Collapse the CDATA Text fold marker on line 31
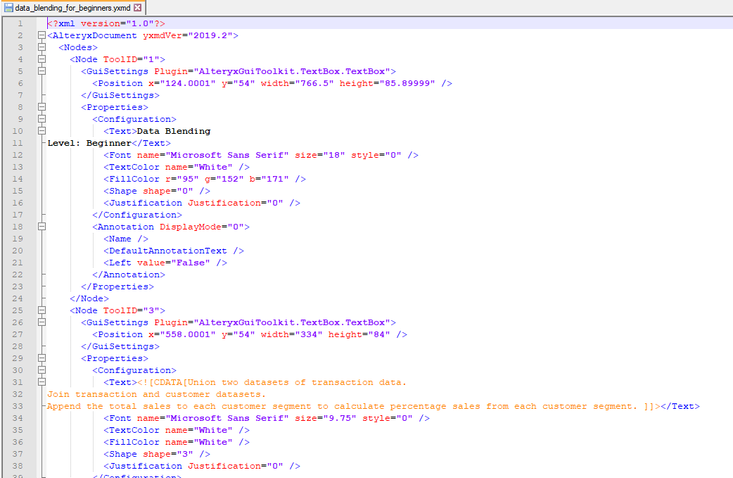Image resolution: width=733 pixels, height=478 pixels. [42, 382]
